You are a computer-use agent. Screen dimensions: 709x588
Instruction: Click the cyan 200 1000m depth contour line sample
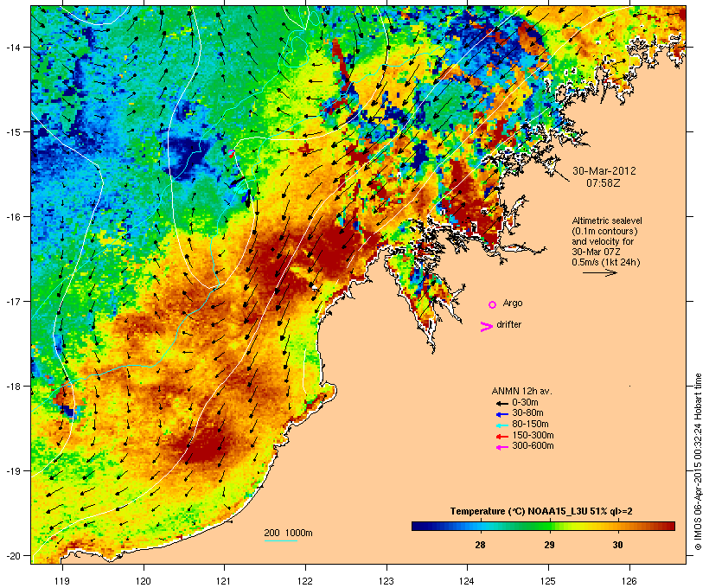[280, 540]
